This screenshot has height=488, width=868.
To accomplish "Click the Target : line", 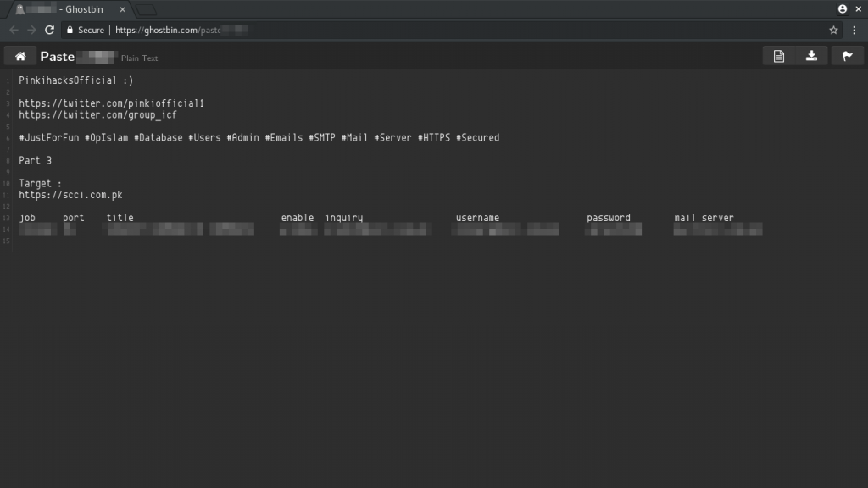I will pyautogui.click(x=41, y=183).
